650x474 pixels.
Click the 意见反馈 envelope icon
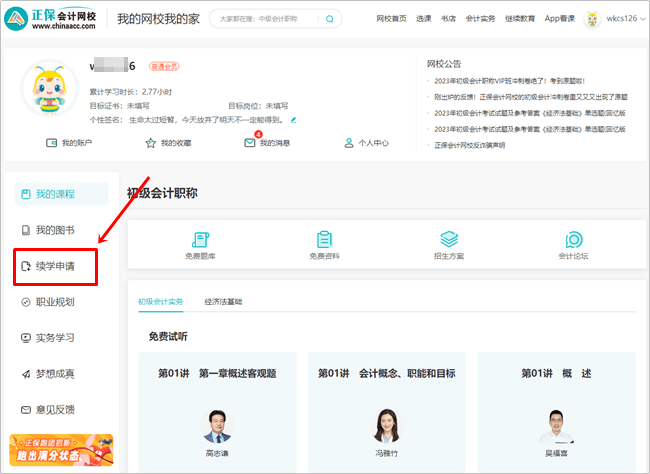26,410
